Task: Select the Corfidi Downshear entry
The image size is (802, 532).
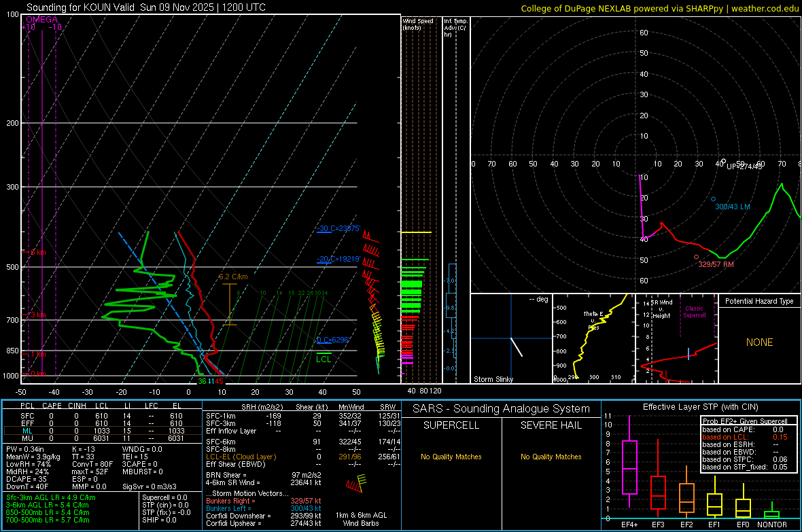Action: coord(264,516)
